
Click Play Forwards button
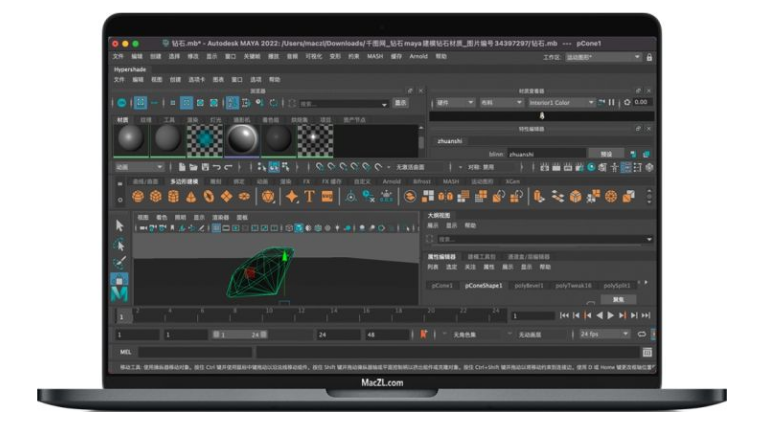[611, 316]
